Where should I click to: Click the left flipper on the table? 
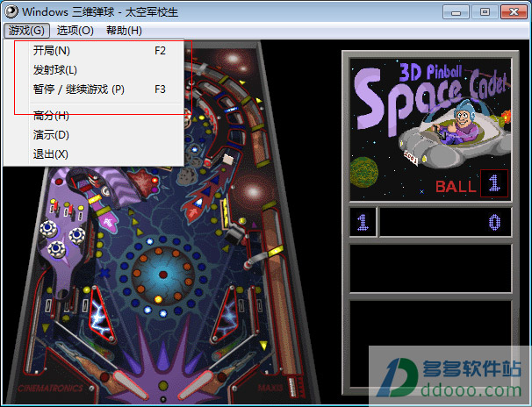129,383
